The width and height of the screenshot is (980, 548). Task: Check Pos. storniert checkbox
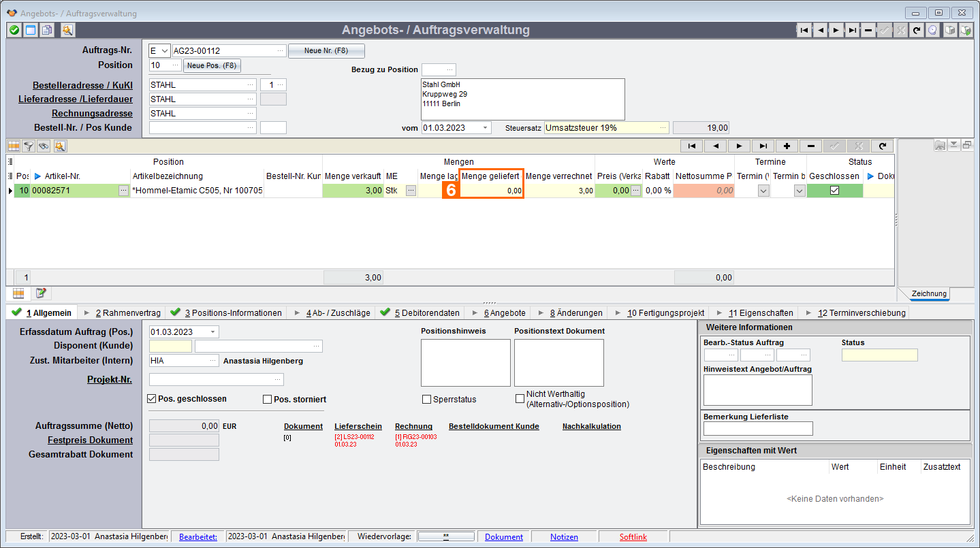point(268,400)
